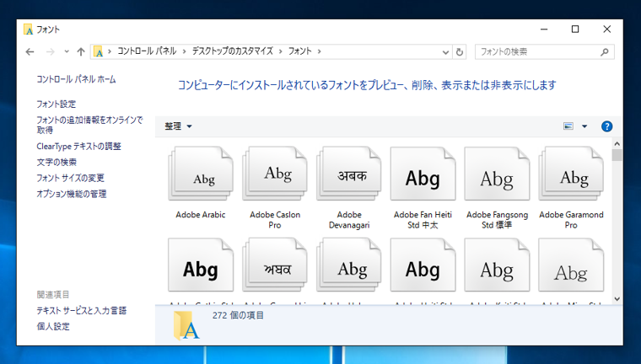The height and width of the screenshot is (364, 641).
Task: Open the recent locations dropdown arrow
Action: tap(67, 52)
